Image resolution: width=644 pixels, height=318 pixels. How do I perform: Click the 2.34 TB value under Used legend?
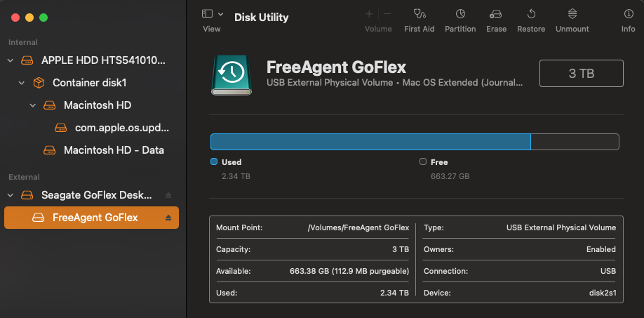click(236, 177)
